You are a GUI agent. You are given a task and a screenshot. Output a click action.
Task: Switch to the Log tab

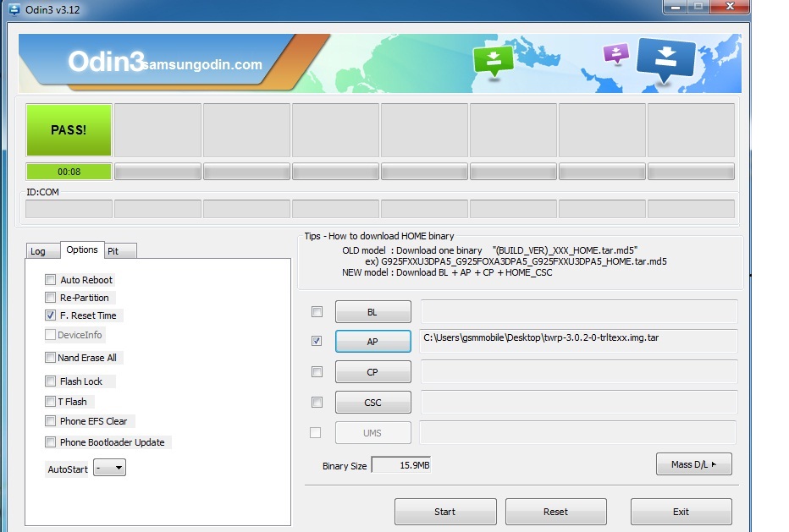(x=42, y=251)
